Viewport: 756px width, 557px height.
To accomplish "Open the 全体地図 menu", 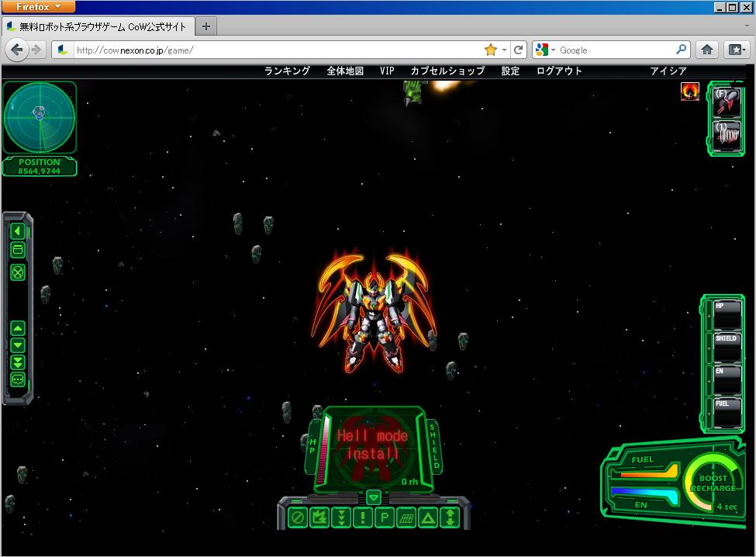I will (345, 71).
